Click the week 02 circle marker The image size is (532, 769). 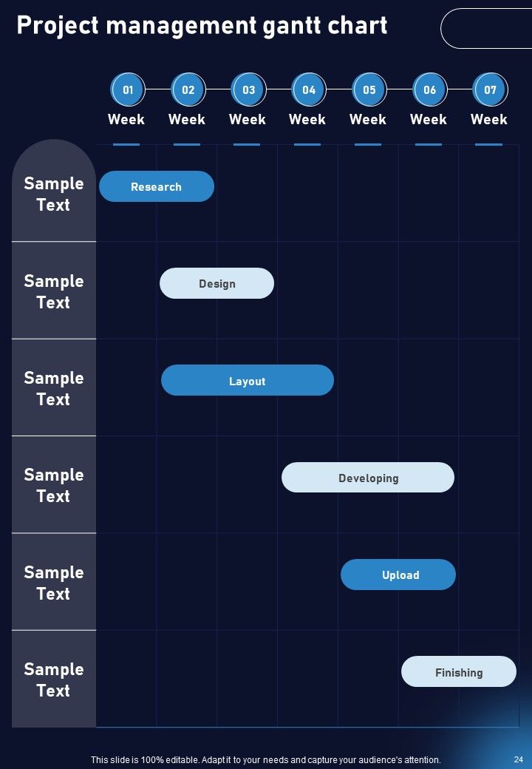pyautogui.click(x=188, y=89)
